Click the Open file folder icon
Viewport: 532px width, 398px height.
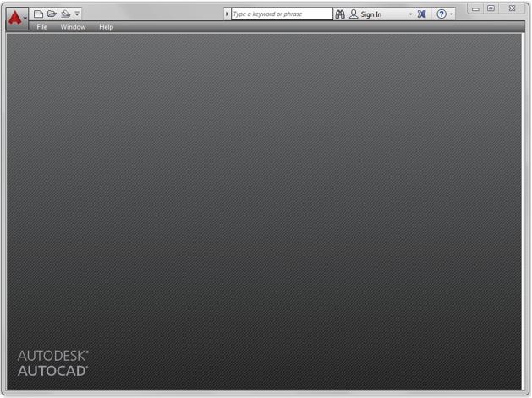click(52, 14)
